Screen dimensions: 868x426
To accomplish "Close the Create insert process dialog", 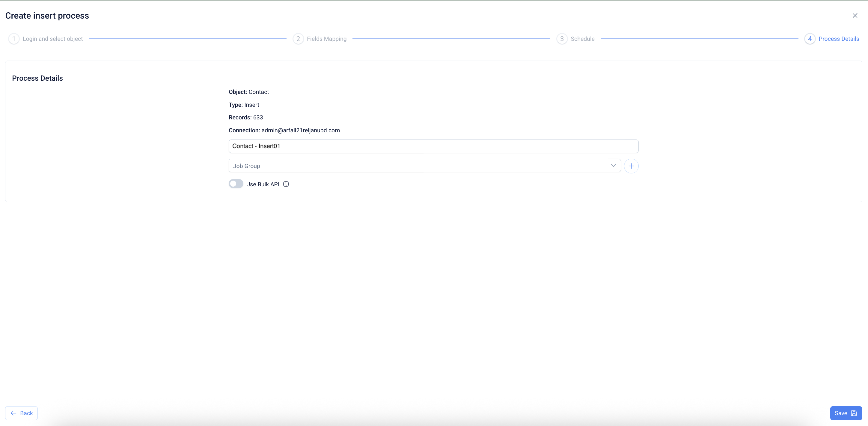I will click(855, 16).
